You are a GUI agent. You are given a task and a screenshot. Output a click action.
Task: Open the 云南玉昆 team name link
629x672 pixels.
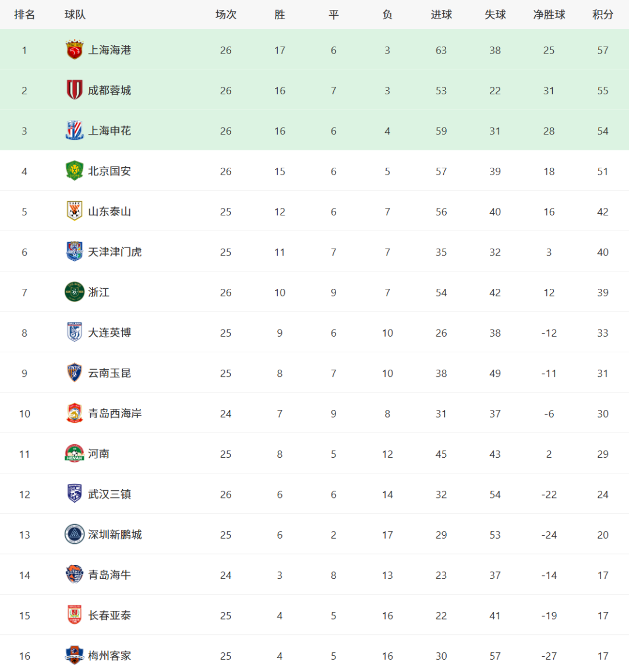click(x=109, y=373)
